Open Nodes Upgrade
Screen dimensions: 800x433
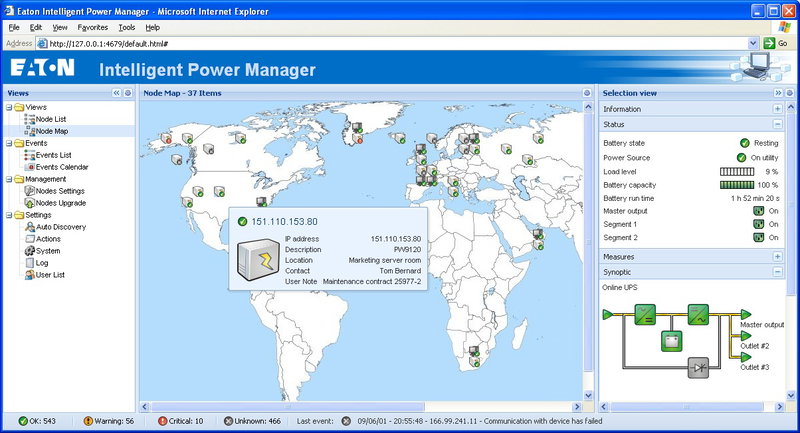pos(61,203)
